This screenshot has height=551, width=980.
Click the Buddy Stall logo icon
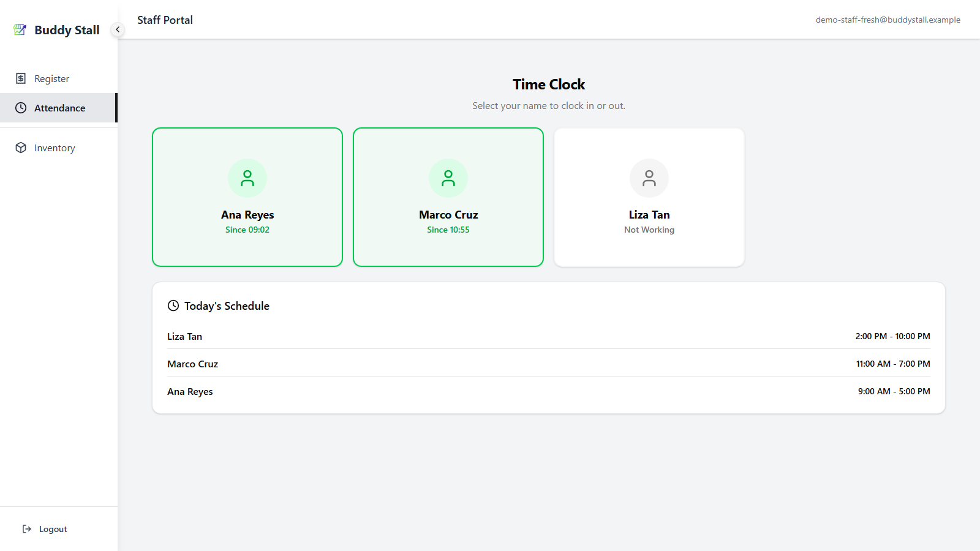coord(20,29)
